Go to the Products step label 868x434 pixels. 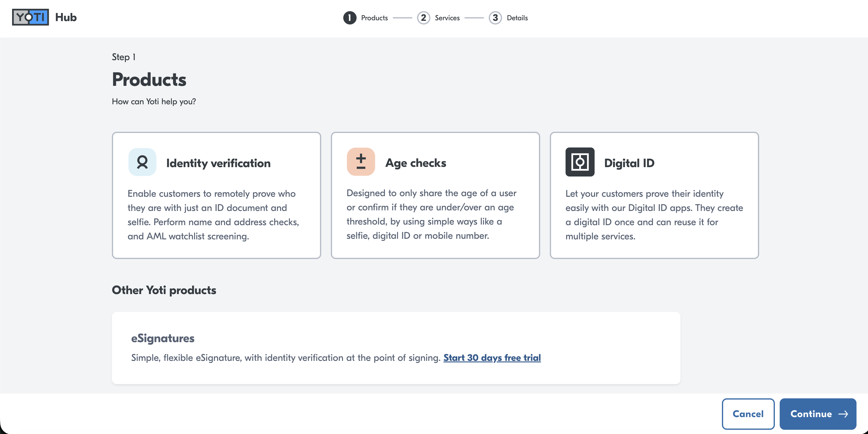374,18
